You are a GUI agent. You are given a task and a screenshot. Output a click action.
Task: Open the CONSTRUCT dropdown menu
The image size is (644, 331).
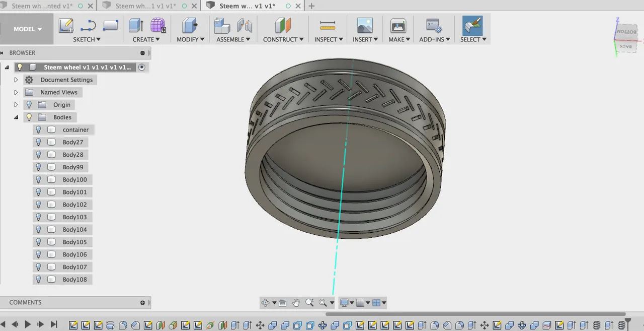(283, 39)
